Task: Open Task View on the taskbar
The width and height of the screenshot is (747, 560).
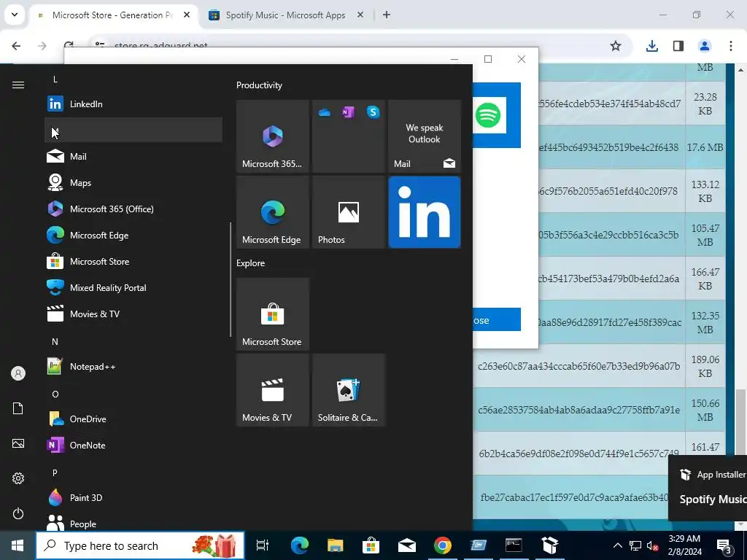Action: point(263,545)
